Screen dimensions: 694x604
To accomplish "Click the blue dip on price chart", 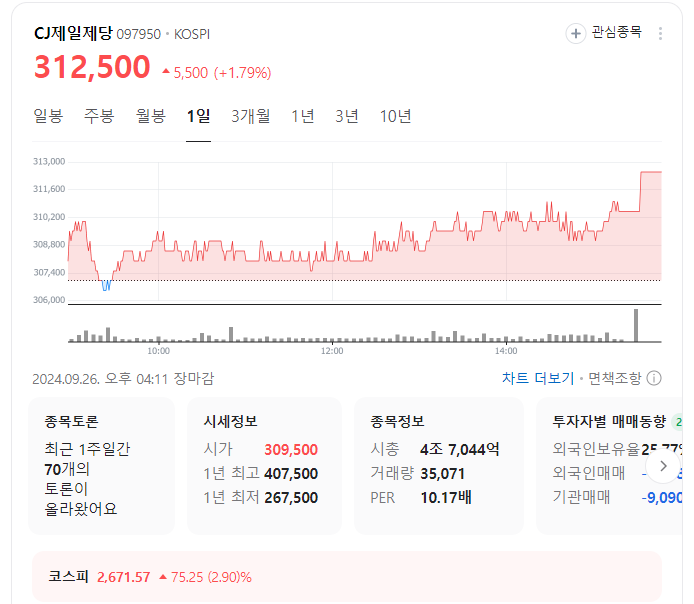I will click(106, 285).
